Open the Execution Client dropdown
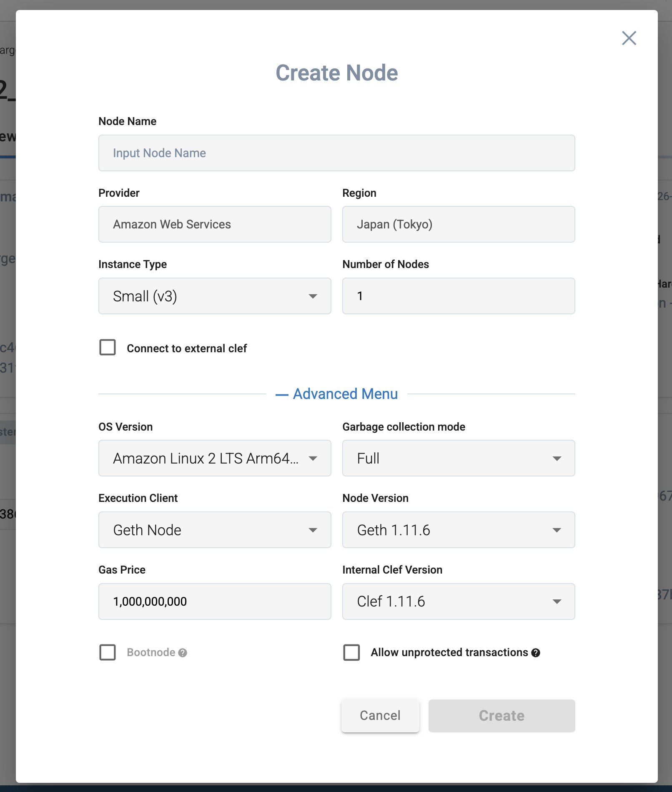Viewport: 672px width, 792px height. 215,530
